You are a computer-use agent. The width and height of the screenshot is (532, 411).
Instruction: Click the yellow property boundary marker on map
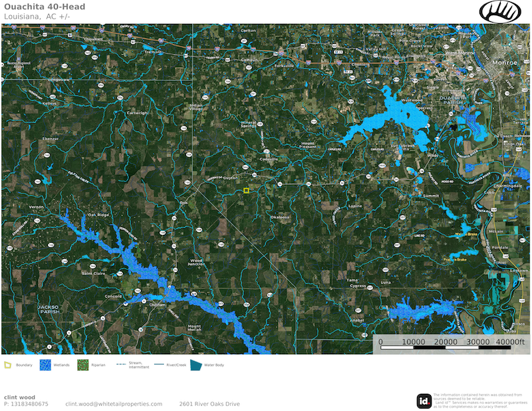pyautogui.click(x=246, y=191)
